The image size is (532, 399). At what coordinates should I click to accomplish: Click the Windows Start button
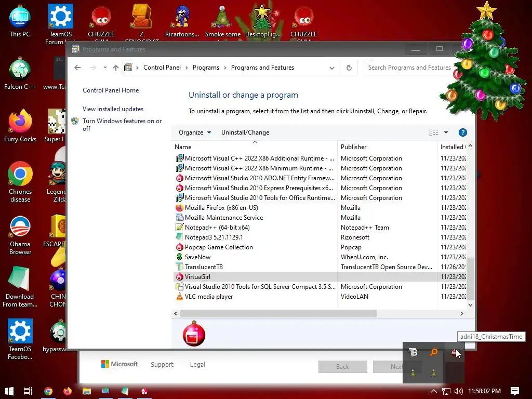9,391
